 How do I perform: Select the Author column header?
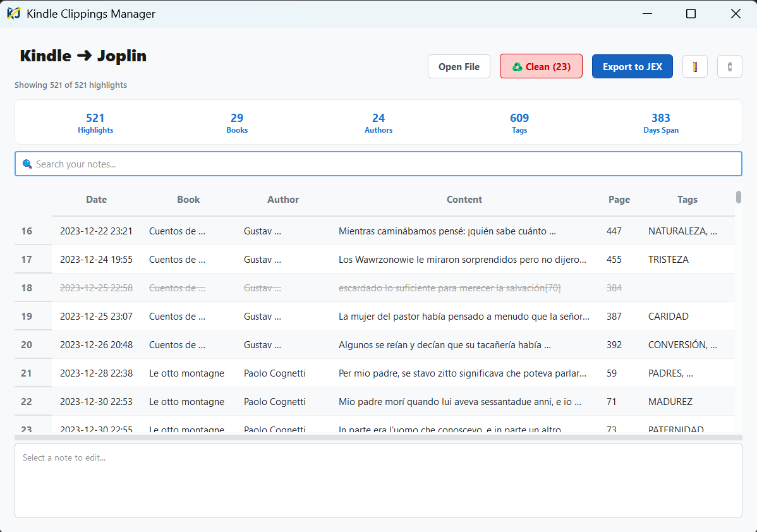pyautogui.click(x=283, y=200)
